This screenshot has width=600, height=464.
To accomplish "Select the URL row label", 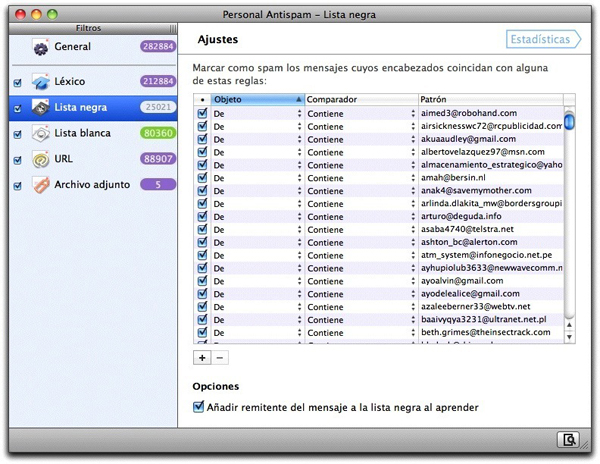I will [64, 159].
